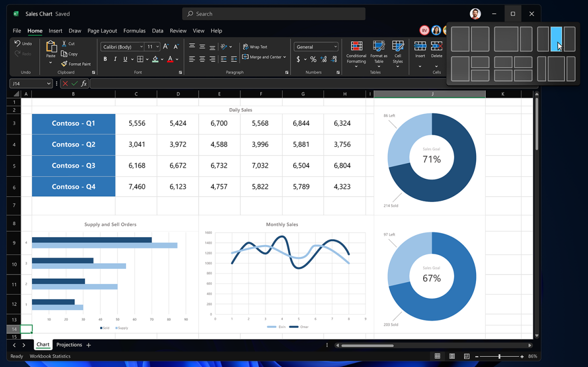
Task: Open the fill color dropdown arrow
Action: (162, 60)
